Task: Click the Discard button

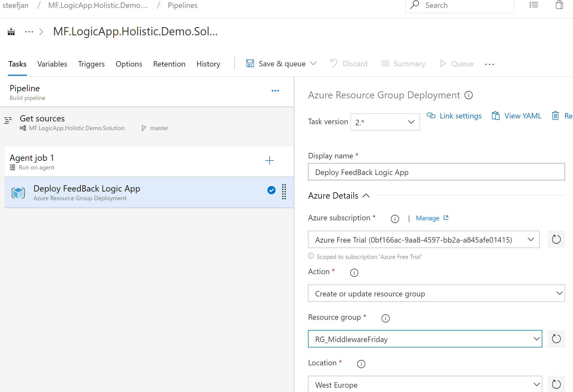Action: click(x=349, y=64)
